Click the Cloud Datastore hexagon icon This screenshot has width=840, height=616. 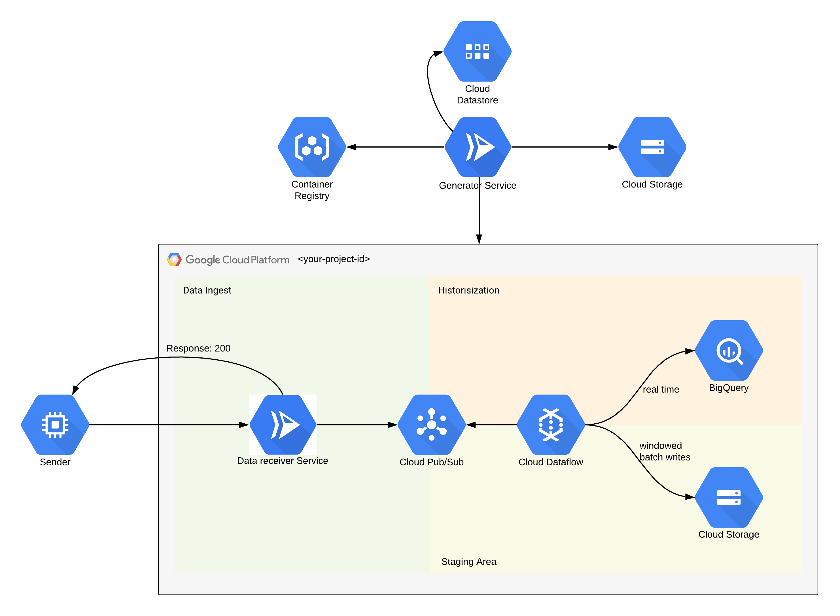477,52
